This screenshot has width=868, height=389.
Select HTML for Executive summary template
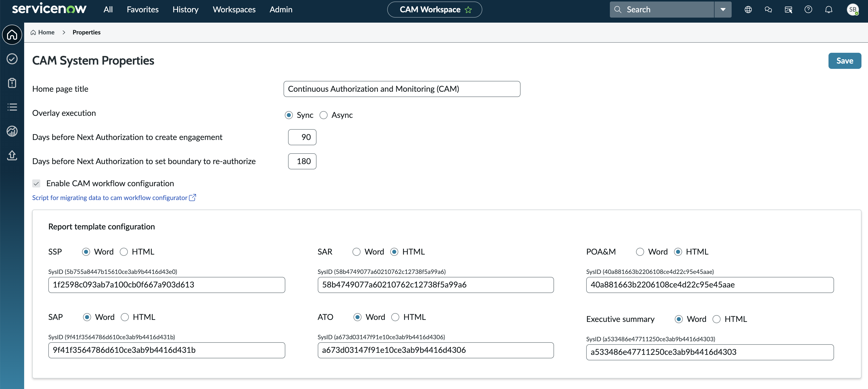tap(717, 319)
